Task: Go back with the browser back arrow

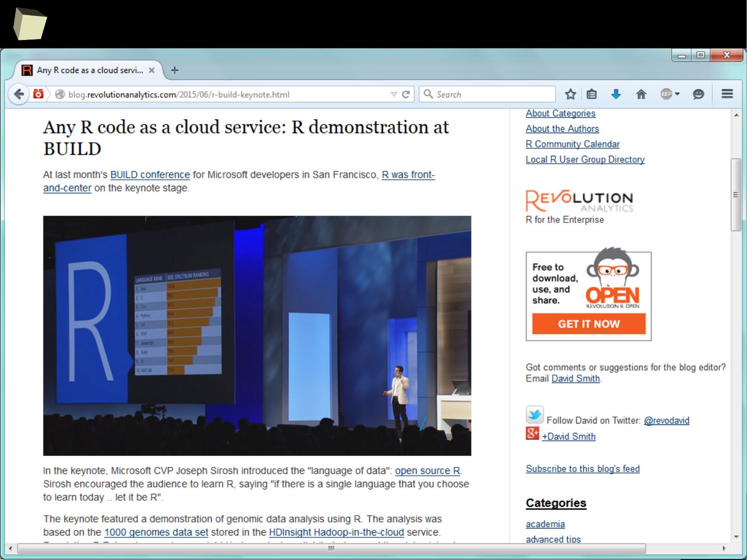Action: 18,94
